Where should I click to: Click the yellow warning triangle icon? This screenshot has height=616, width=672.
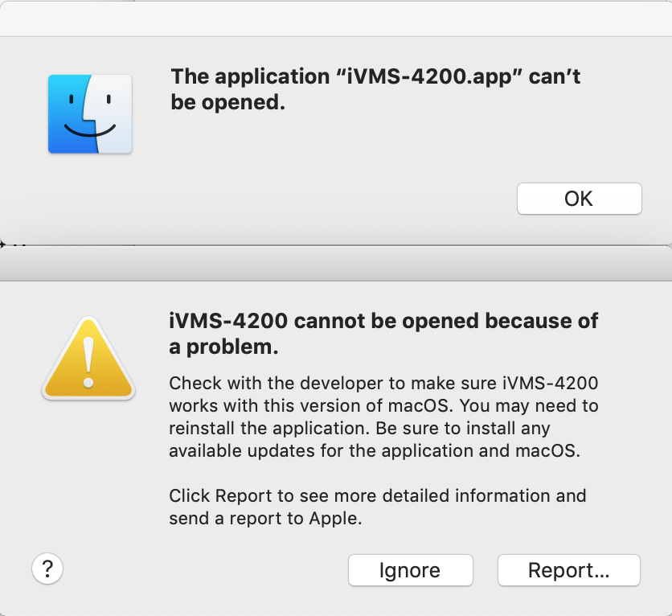pos(88,359)
